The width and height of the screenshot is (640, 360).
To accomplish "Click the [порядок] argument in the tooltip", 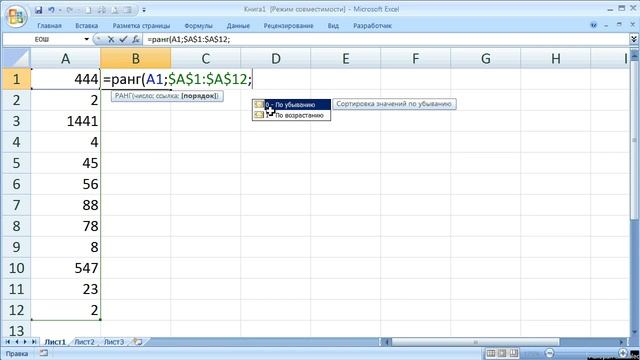I will [x=200, y=96].
